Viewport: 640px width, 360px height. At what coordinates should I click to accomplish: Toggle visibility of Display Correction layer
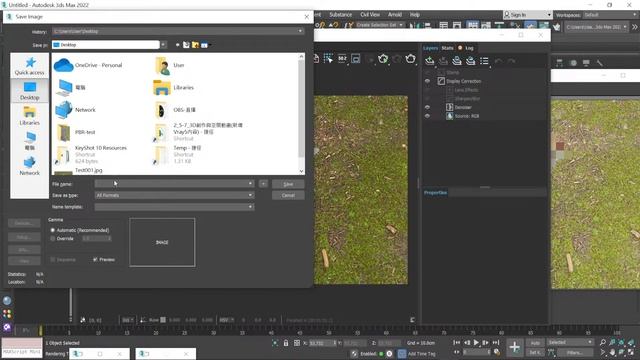click(x=427, y=81)
